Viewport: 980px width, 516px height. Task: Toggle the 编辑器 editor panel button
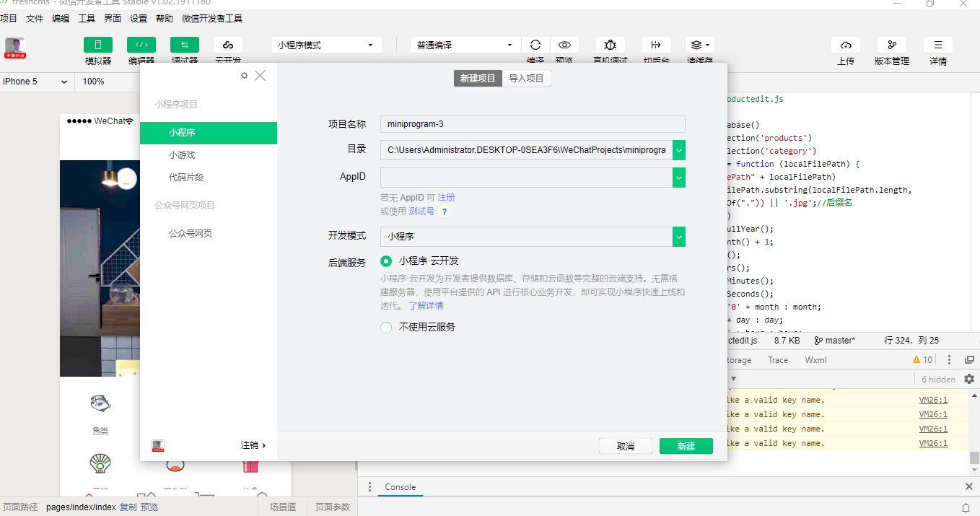coord(141,45)
